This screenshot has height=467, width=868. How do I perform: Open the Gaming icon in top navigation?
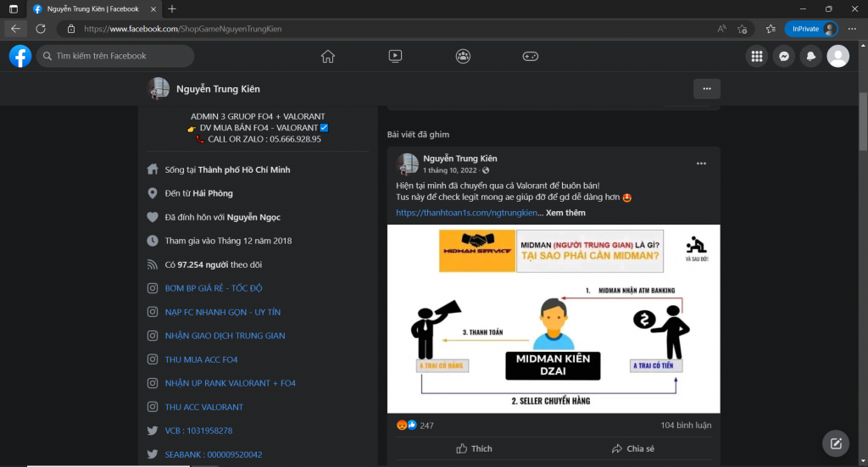point(530,56)
